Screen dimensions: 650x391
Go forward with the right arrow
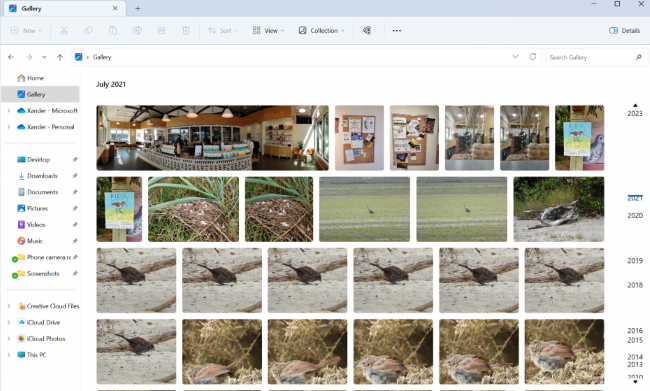29,57
